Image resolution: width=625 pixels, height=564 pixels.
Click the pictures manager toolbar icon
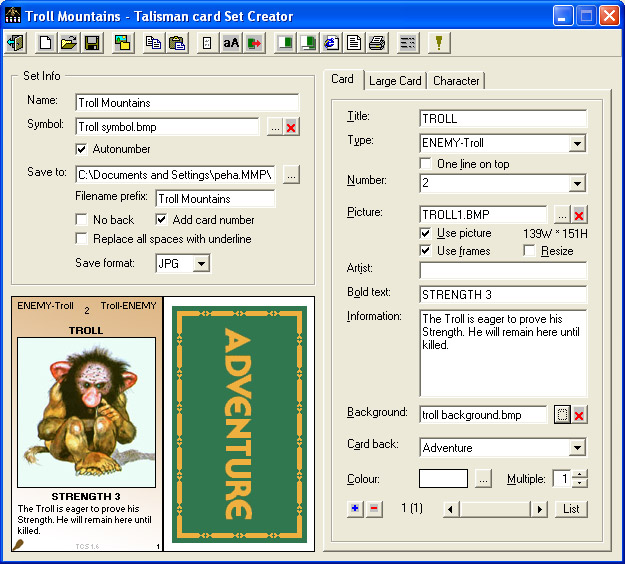click(x=122, y=42)
